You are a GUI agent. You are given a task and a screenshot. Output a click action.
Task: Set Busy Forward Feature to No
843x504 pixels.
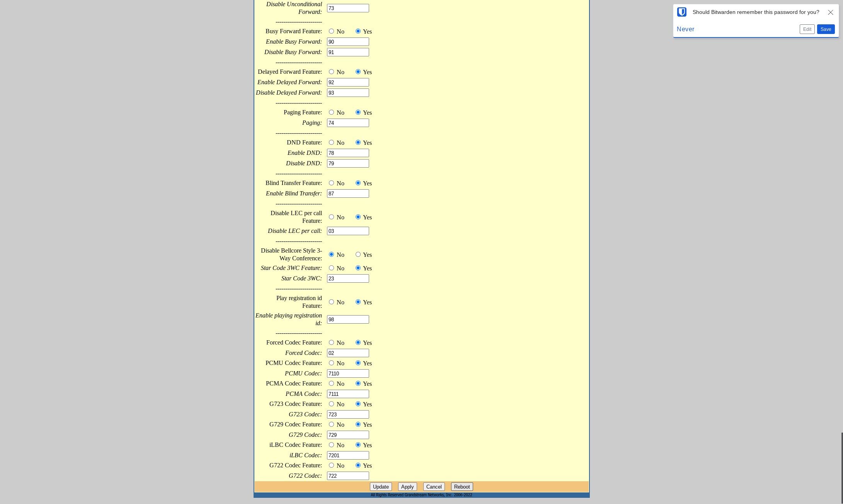click(331, 31)
